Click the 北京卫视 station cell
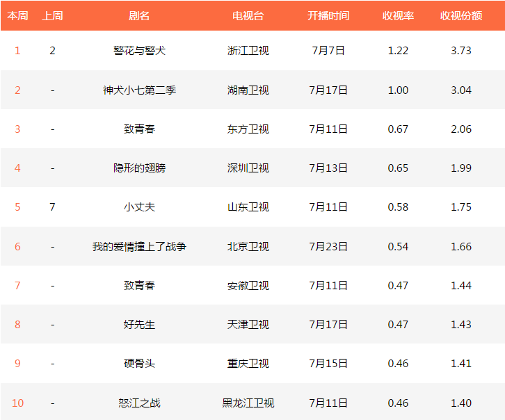 (x=248, y=247)
